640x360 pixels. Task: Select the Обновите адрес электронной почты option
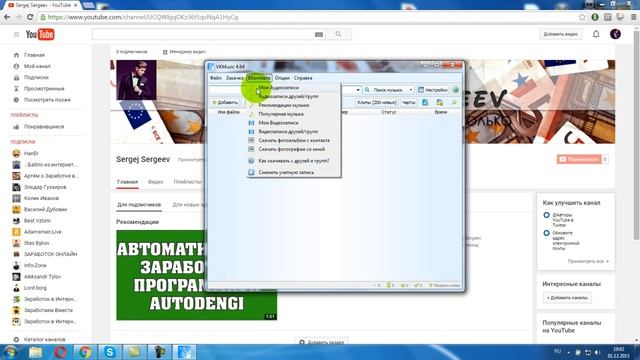547,233
